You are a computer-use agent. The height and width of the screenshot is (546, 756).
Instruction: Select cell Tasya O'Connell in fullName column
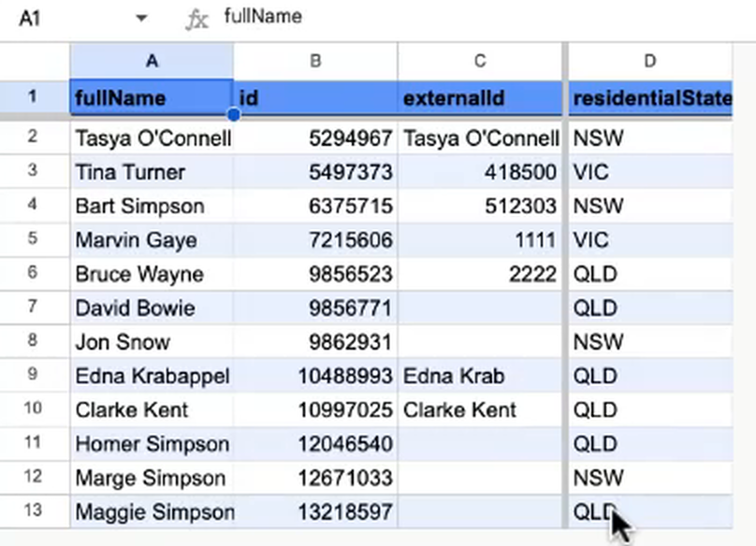point(152,138)
